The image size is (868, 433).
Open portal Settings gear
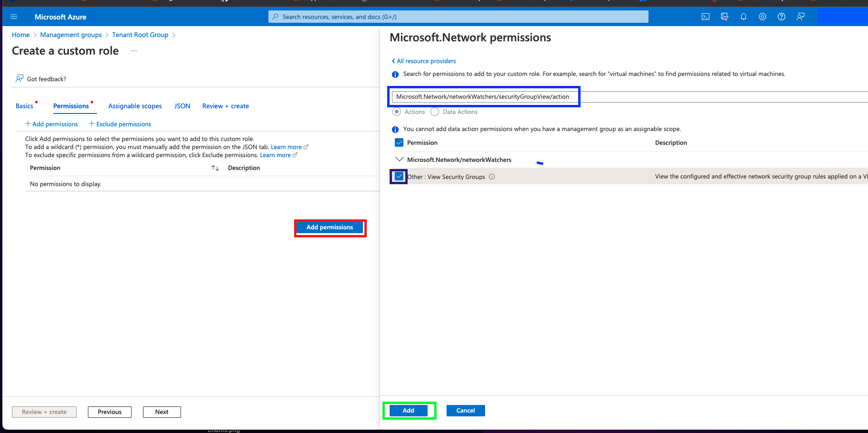pos(763,17)
